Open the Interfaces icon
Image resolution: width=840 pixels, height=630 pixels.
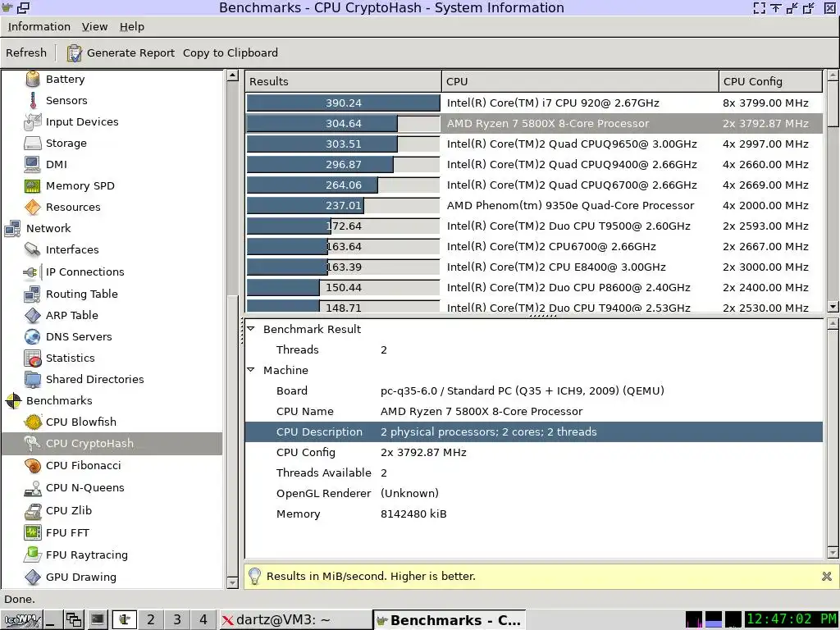pyautogui.click(x=33, y=249)
